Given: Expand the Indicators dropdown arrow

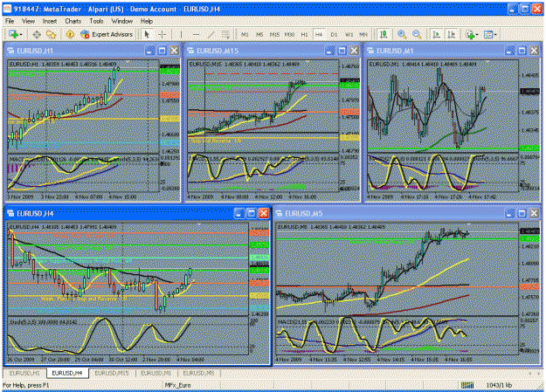Looking at the screenshot, I should click(477, 34).
